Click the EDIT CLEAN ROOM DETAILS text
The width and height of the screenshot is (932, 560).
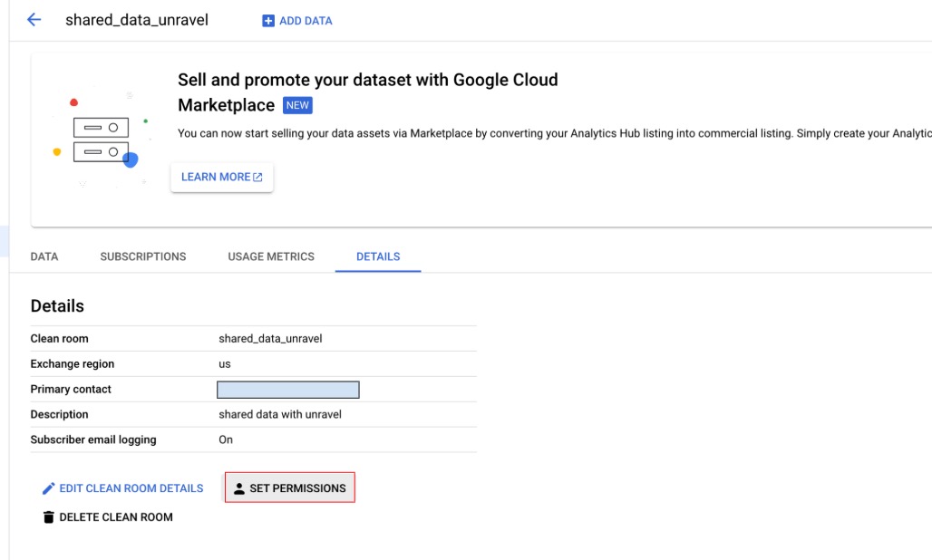pos(131,488)
